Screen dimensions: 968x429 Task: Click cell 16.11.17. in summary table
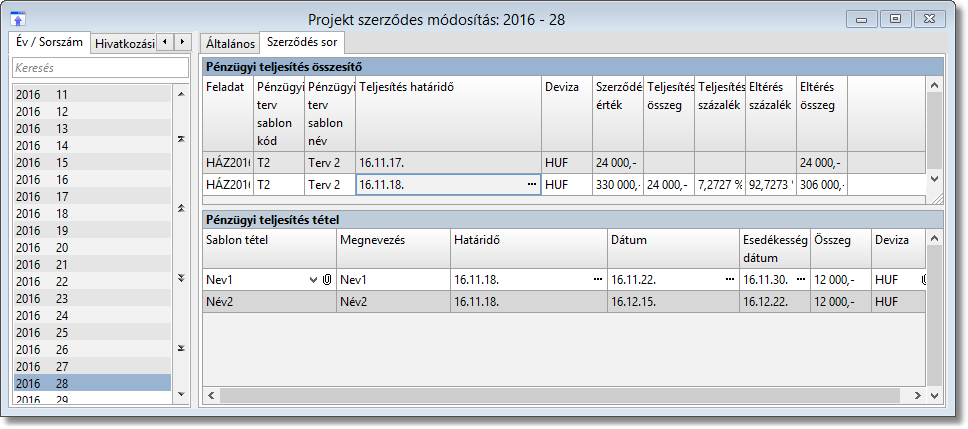point(449,163)
